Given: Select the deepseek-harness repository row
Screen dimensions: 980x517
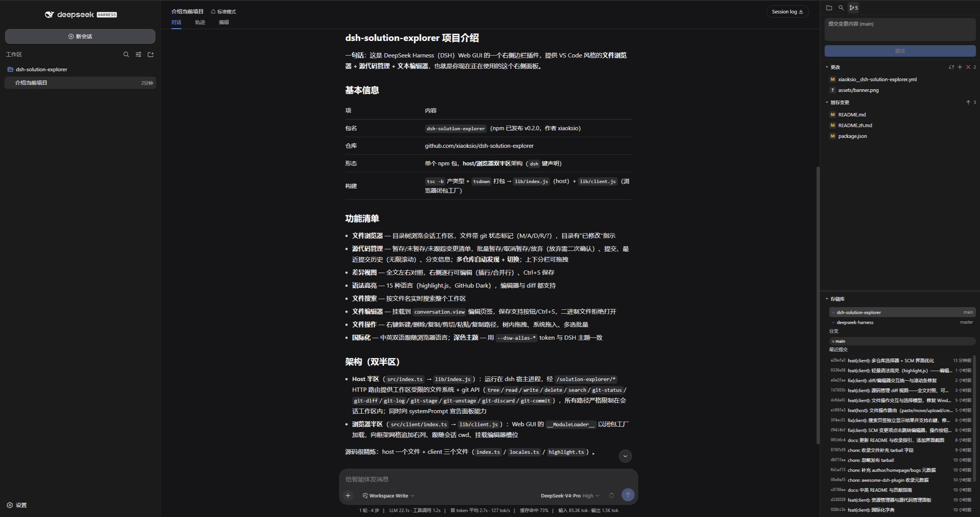Looking at the screenshot, I should pos(902,322).
